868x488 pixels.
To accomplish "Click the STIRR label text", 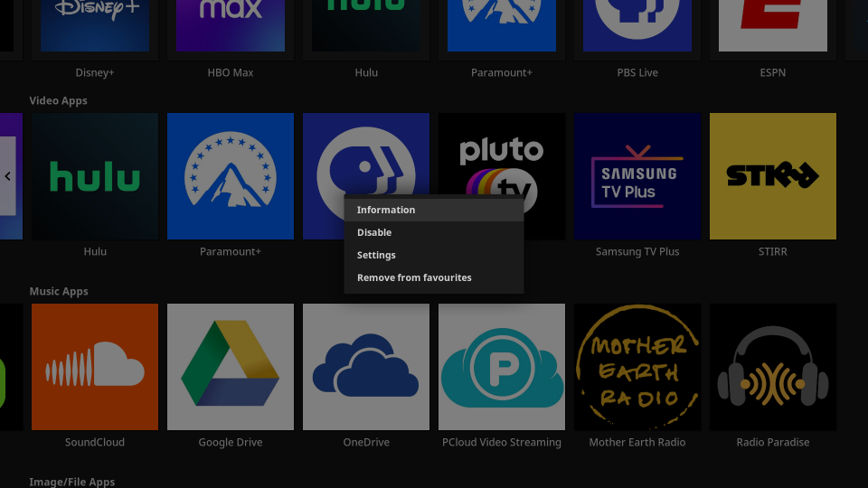I will click(x=773, y=252).
